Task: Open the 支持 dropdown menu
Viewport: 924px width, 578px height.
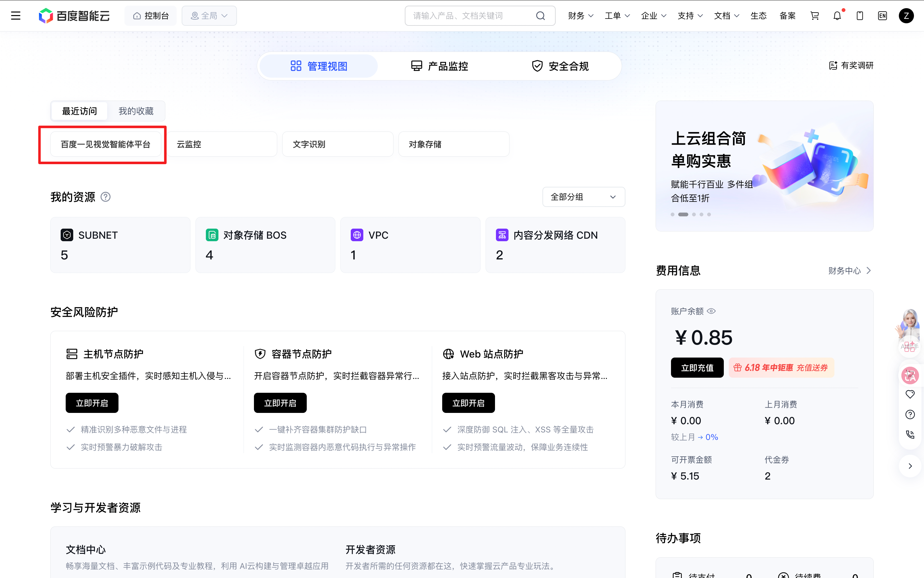Action: coord(690,16)
